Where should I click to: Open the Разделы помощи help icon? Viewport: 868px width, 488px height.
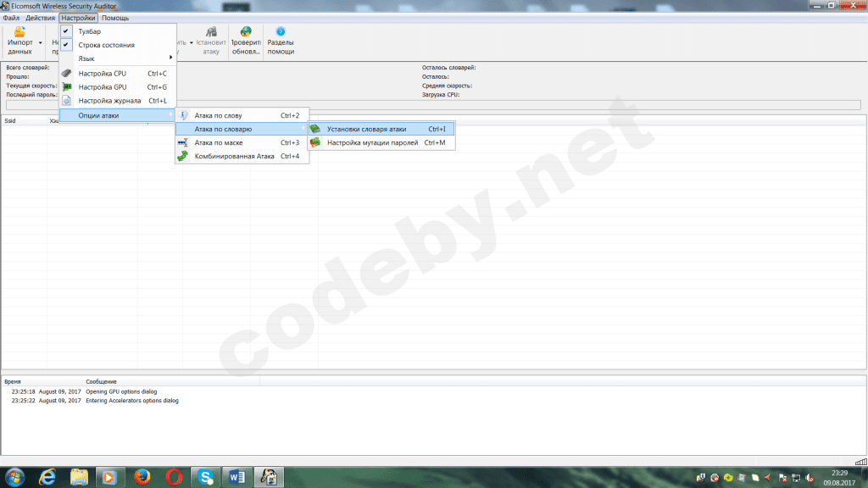[x=281, y=31]
